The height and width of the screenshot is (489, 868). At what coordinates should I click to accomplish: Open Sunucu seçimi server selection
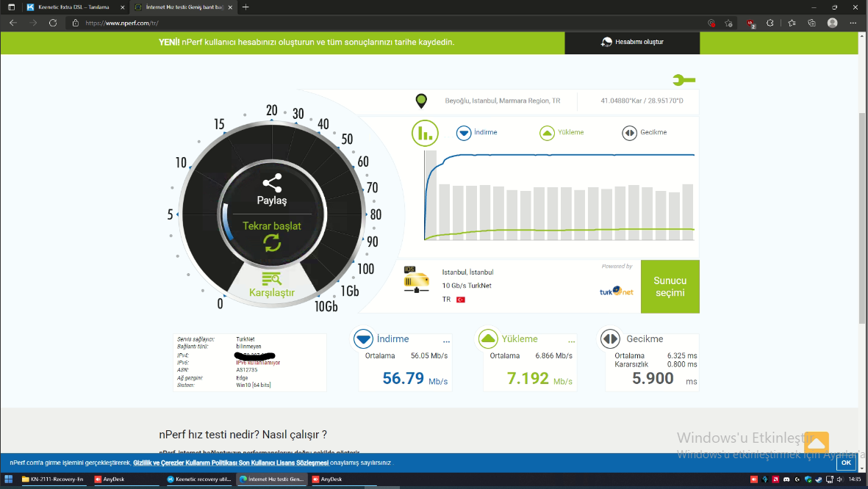tap(670, 286)
